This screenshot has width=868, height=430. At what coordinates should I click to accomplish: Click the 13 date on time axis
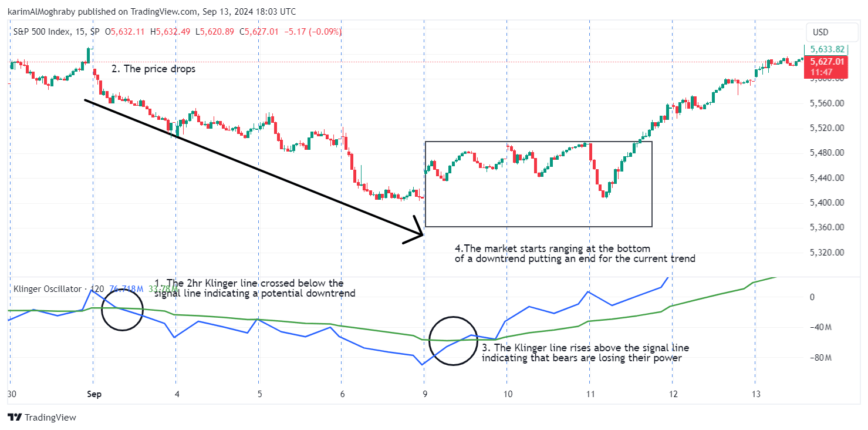[x=755, y=394]
